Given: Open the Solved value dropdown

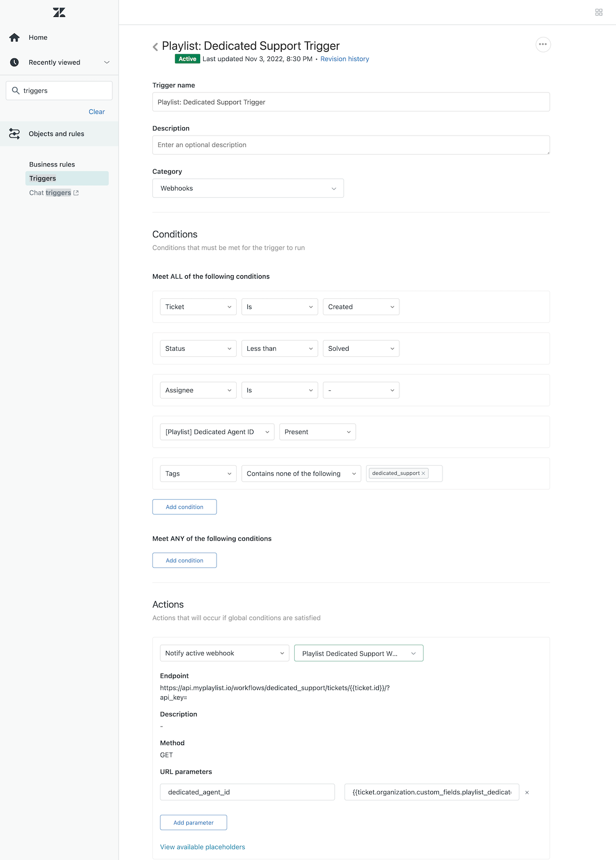Looking at the screenshot, I should (x=361, y=349).
